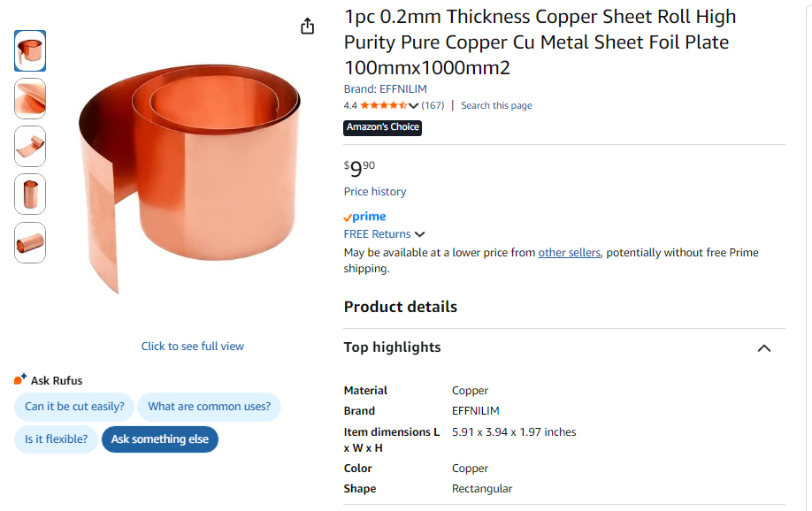Select the first copper roll thumbnail

coord(29,50)
